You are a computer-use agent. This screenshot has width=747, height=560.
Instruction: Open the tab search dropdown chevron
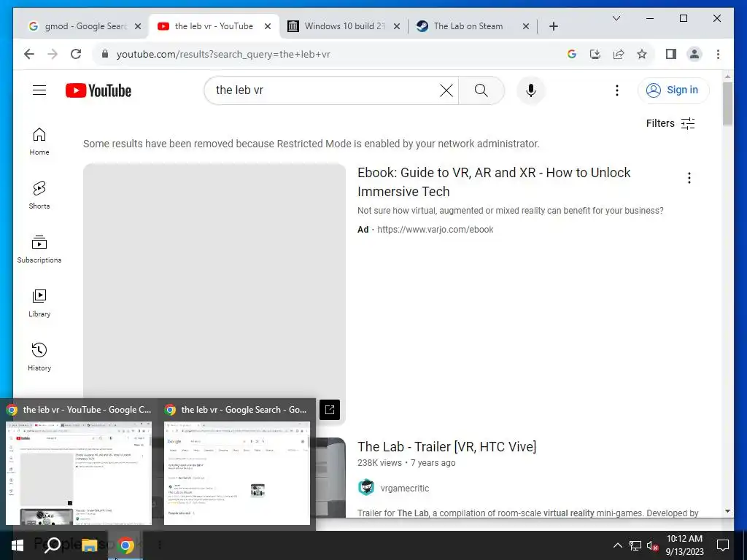(x=616, y=18)
